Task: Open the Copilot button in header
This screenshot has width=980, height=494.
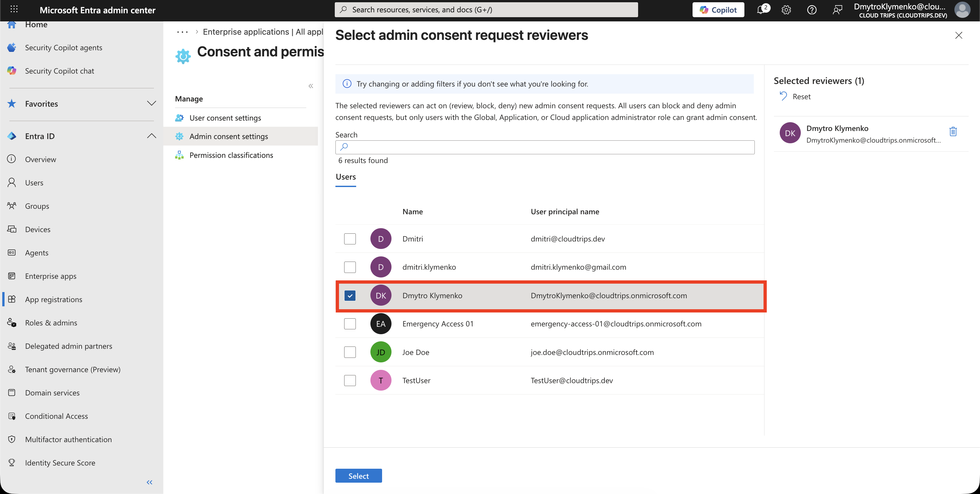Action: [718, 10]
